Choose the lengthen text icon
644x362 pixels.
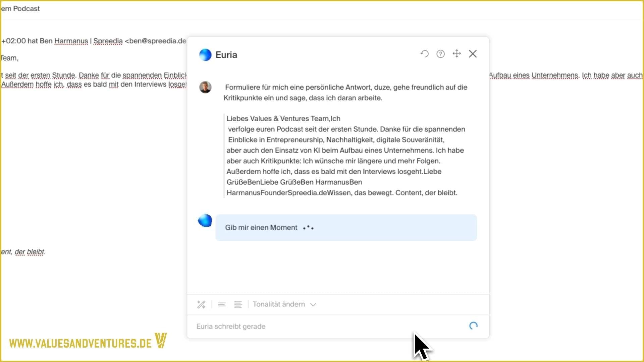(x=238, y=304)
